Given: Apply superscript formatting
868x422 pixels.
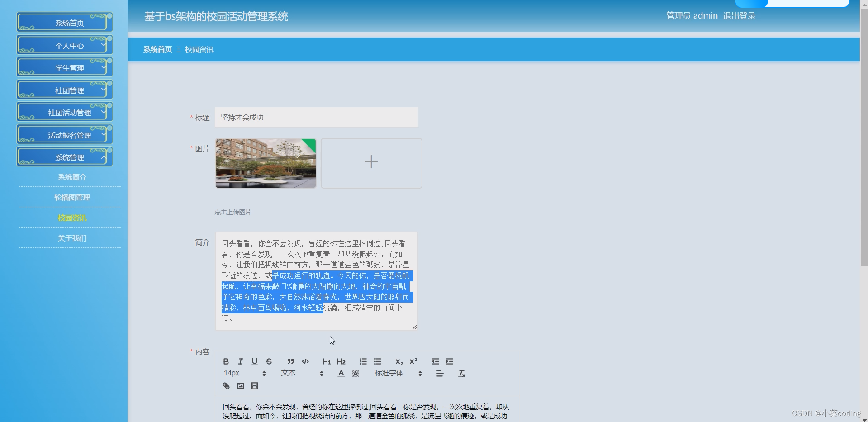Looking at the screenshot, I should point(413,361).
